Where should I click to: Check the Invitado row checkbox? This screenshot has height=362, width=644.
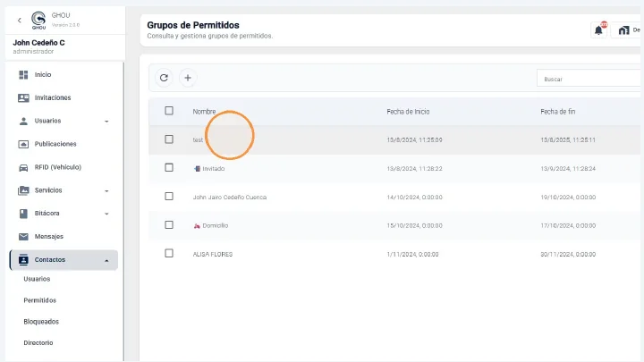click(x=169, y=167)
